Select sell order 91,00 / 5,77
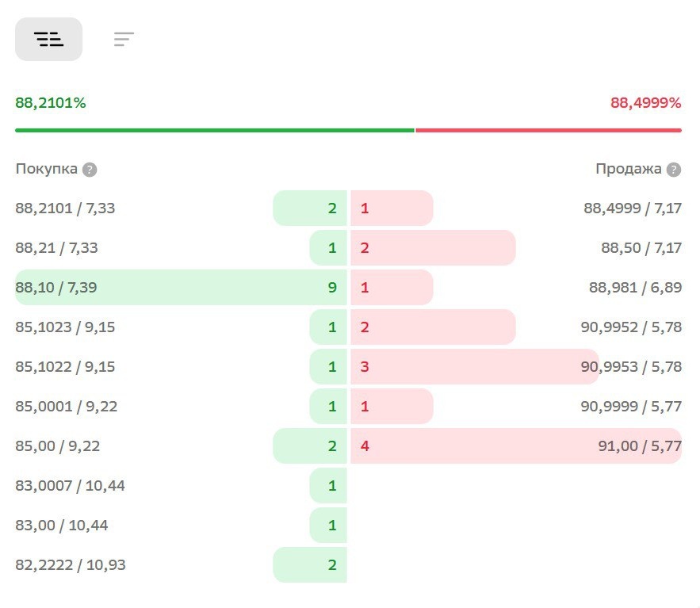This screenshot has height=608, width=700. (x=640, y=446)
